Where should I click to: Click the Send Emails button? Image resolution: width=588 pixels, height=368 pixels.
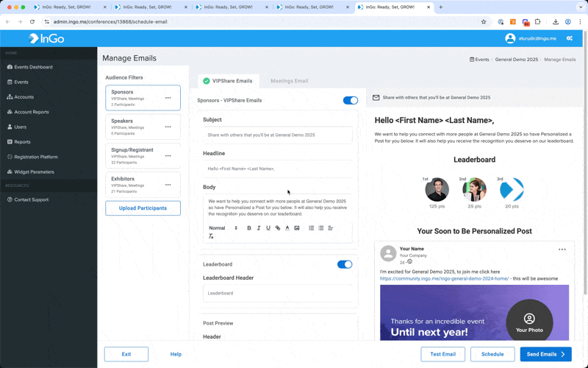pyautogui.click(x=545, y=354)
